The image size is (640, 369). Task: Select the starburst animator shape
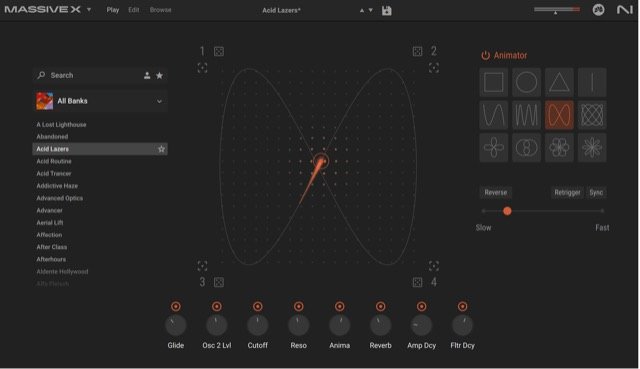click(x=592, y=147)
